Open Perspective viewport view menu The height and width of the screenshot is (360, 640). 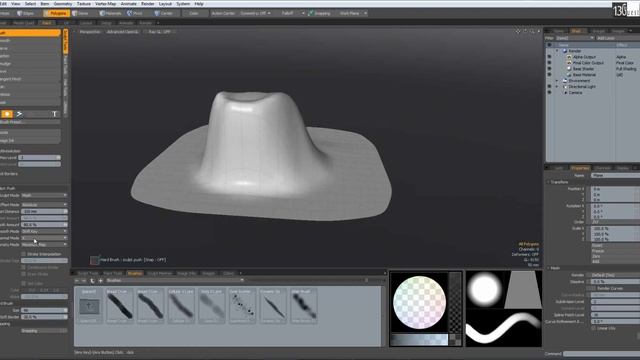(x=90, y=32)
